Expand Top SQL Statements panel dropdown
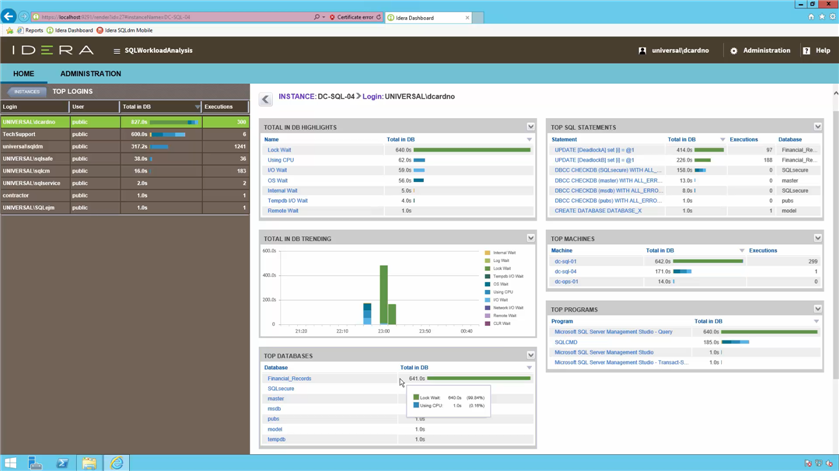This screenshot has height=471, width=839. tap(818, 127)
